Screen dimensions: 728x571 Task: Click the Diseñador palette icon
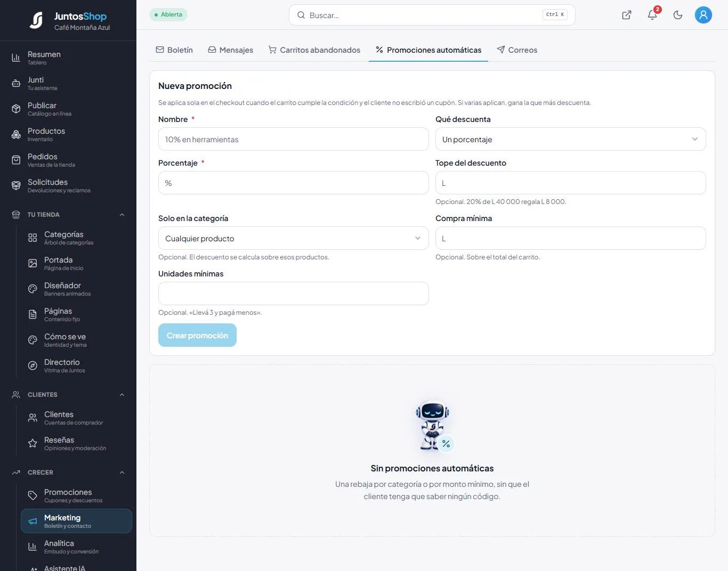tap(33, 289)
